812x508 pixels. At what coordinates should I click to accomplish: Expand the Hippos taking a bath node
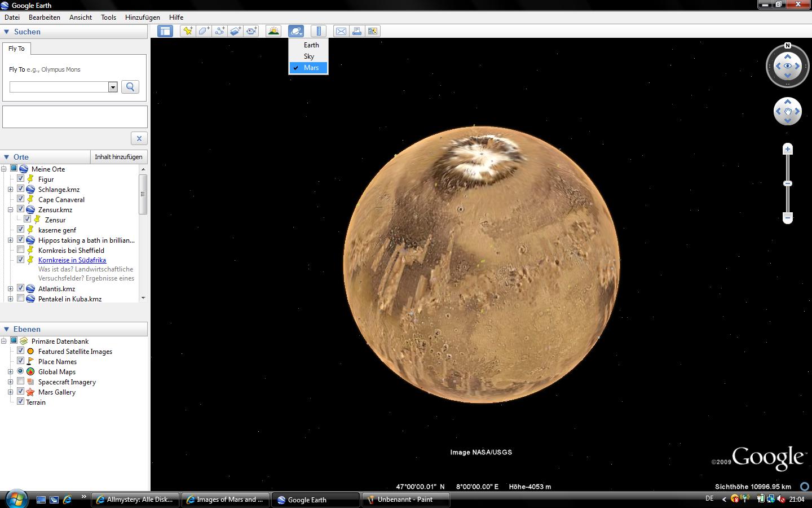(x=11, y=240)
